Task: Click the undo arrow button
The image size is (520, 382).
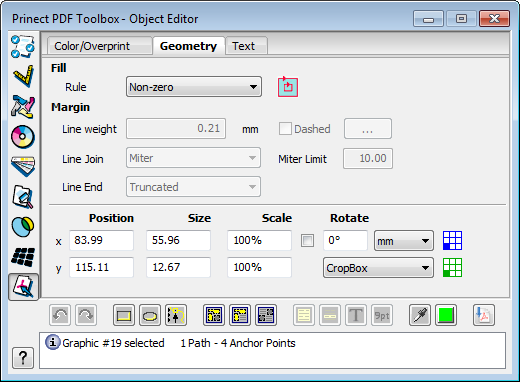Action: click(x=60, y=315)
